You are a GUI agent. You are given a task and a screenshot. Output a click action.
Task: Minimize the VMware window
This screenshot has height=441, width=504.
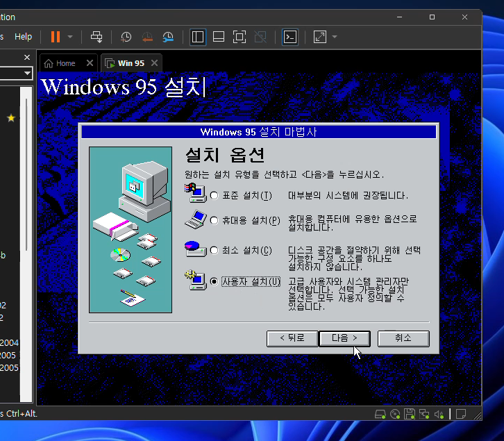400,17
